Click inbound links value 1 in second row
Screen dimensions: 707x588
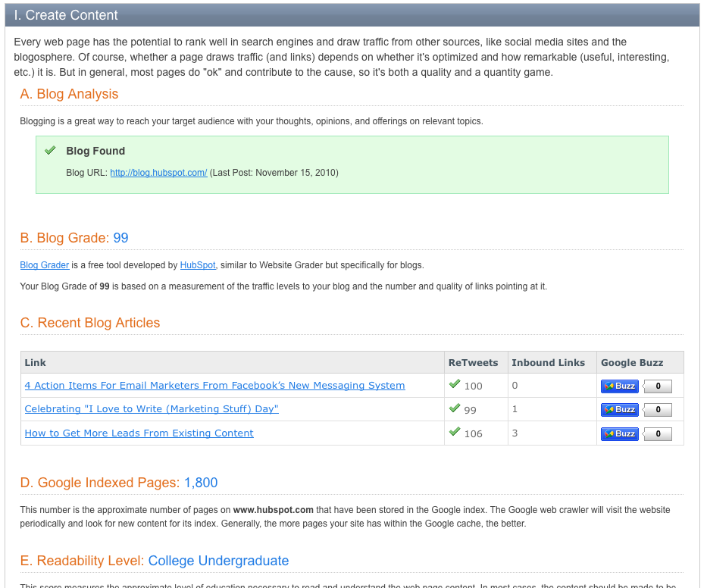coord(515,409)
